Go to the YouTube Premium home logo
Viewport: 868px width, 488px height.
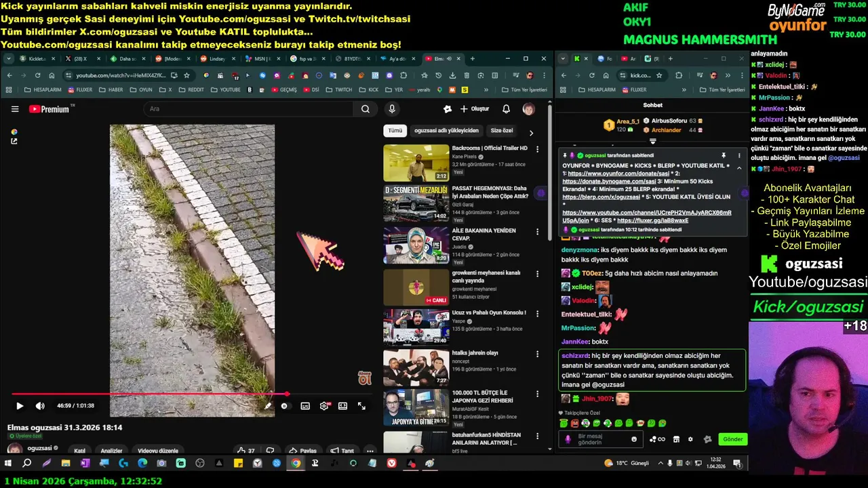click(50, 109)
